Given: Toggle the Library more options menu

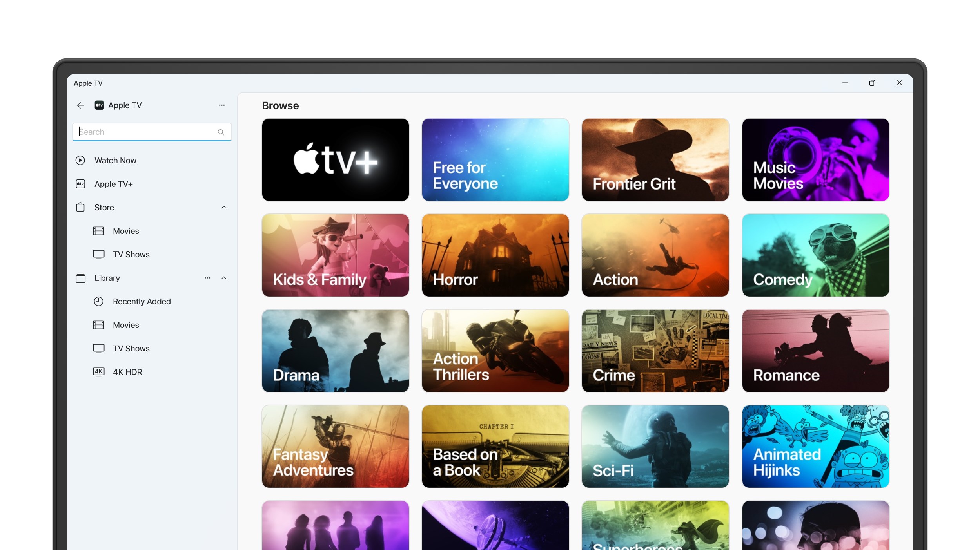Looking at the screenshot, I should [x=207, y=278].
